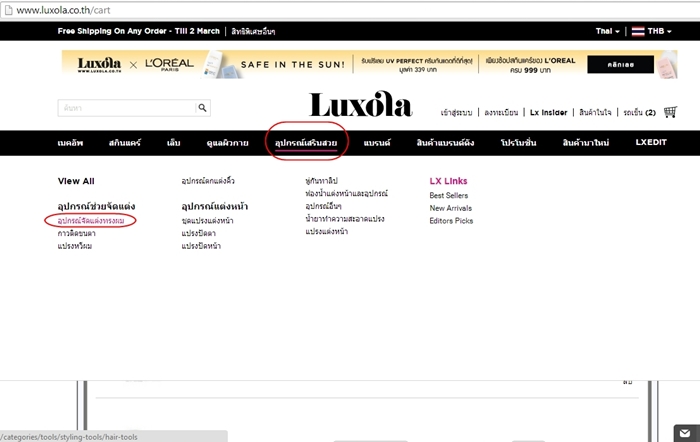Image resolution: width=700 pixels, height=442 pixels.
Task: Select the ฟองน้ำแต่งหน้าและอุปกรณ์ link
Action: [x=346, y=193]
